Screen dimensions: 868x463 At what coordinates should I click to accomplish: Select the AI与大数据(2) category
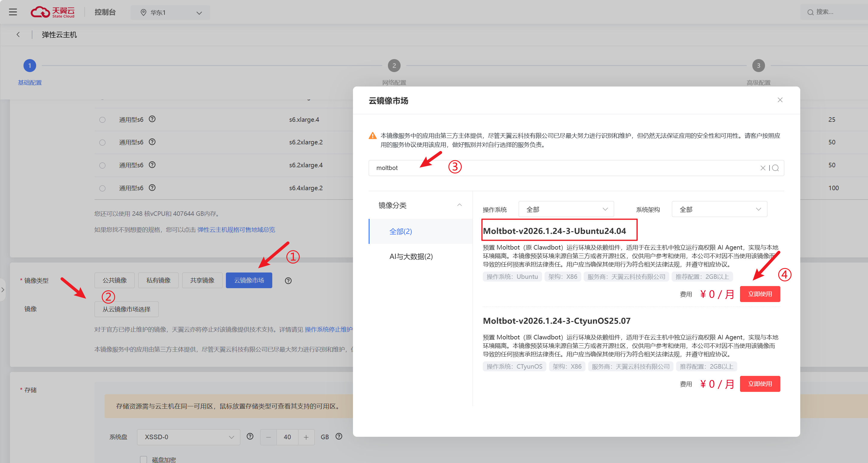(411, 256)
